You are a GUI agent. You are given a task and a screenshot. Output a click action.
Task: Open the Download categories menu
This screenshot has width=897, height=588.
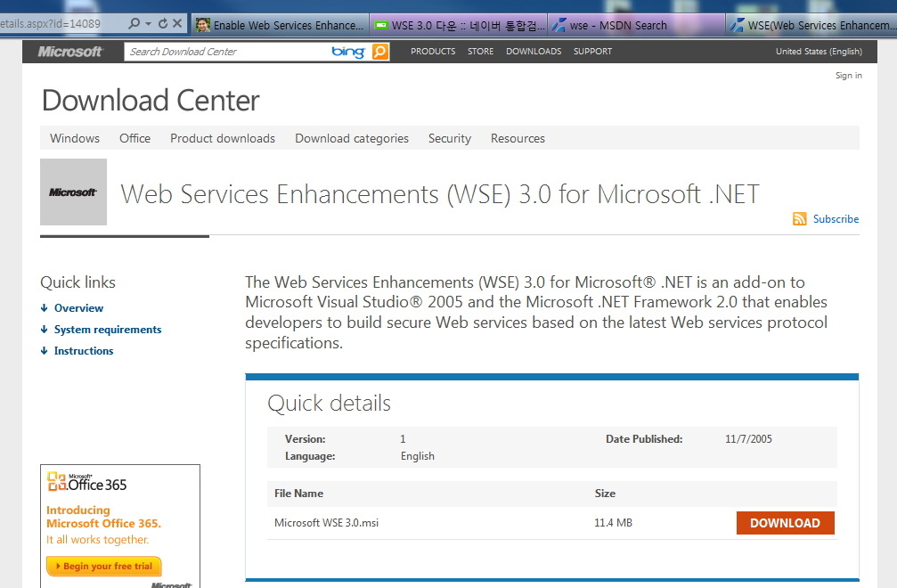tap(352, 138)
